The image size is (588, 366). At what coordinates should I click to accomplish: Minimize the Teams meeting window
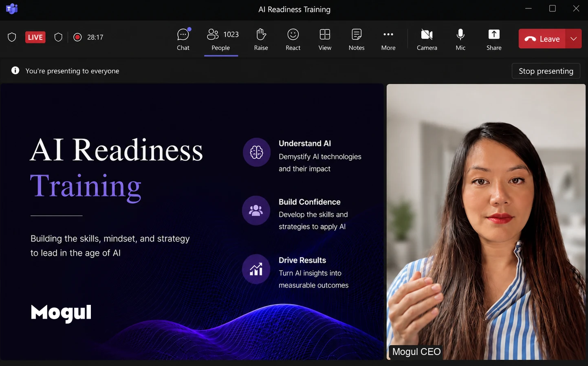pos(529,9)
